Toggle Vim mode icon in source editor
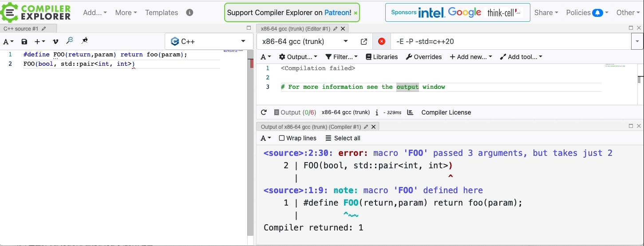644x246 pixels. click(55, 41)
